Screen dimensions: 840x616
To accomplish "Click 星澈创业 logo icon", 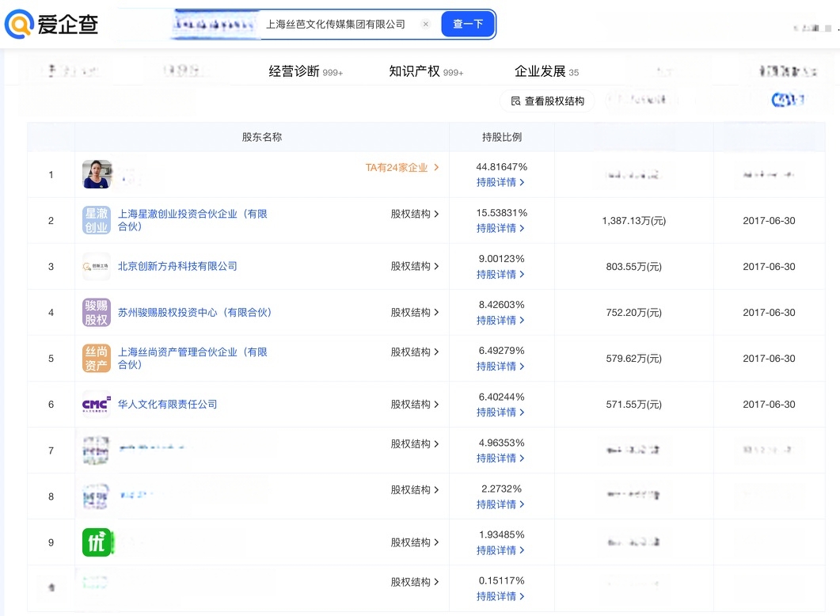I will tap(97, 220).
